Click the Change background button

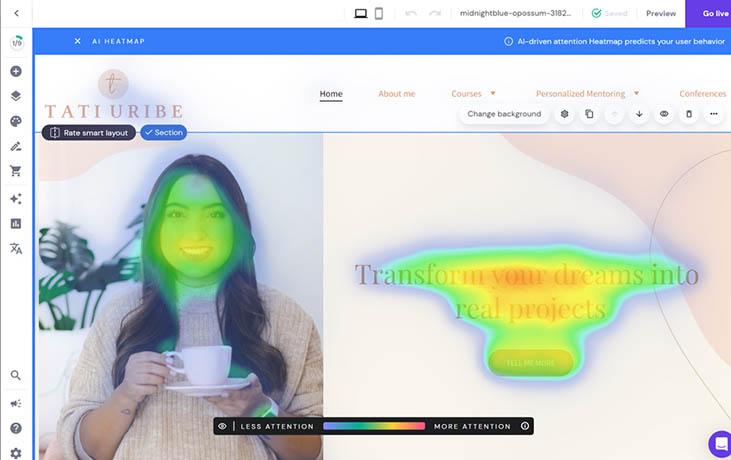tap(504, 114)
